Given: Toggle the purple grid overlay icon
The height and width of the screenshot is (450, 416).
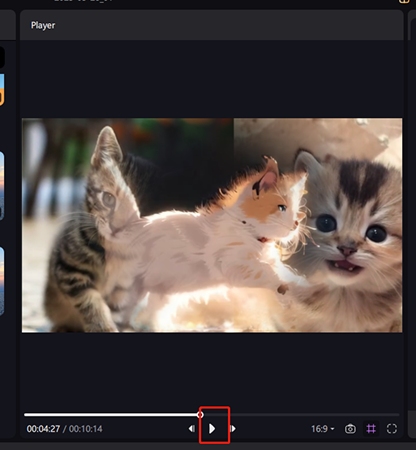Looking at the screenshot, I should pos(371,429).
